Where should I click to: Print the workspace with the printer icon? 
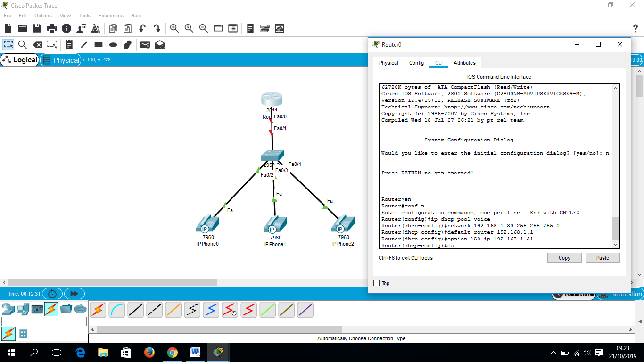coord(51,29)
